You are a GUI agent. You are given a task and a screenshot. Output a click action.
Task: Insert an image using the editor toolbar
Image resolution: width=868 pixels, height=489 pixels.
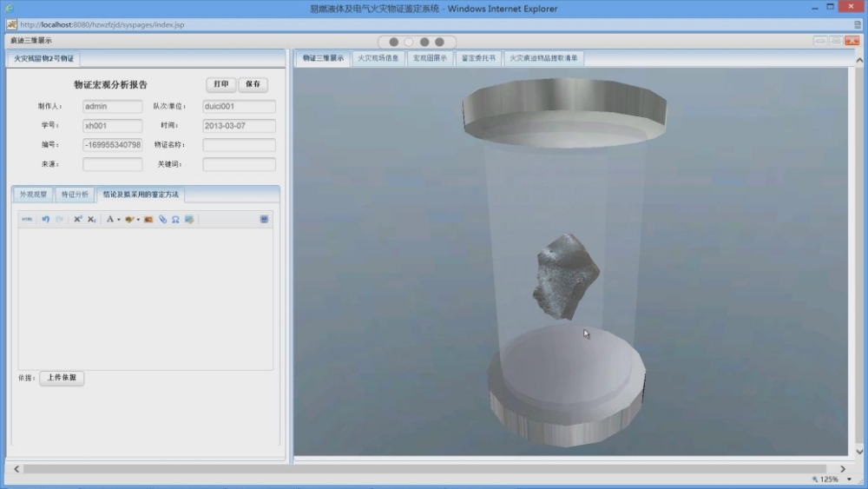point(148,220)
